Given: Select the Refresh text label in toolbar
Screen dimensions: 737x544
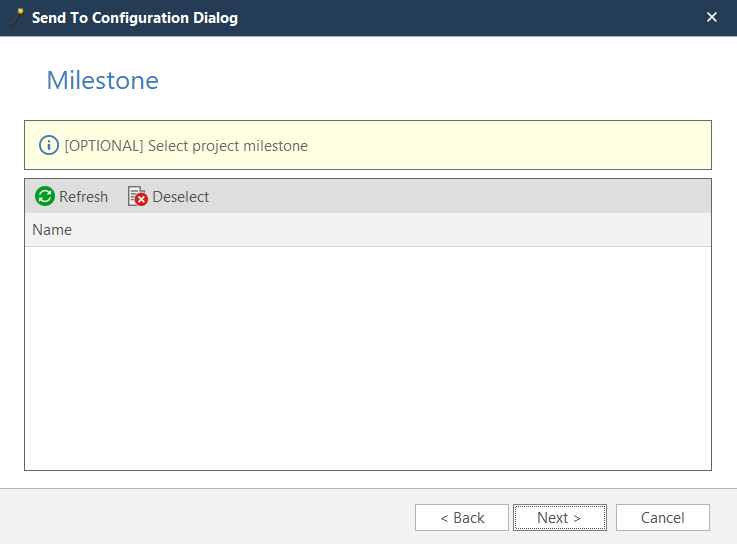Looking at the screenshot, I should [83, 197].
